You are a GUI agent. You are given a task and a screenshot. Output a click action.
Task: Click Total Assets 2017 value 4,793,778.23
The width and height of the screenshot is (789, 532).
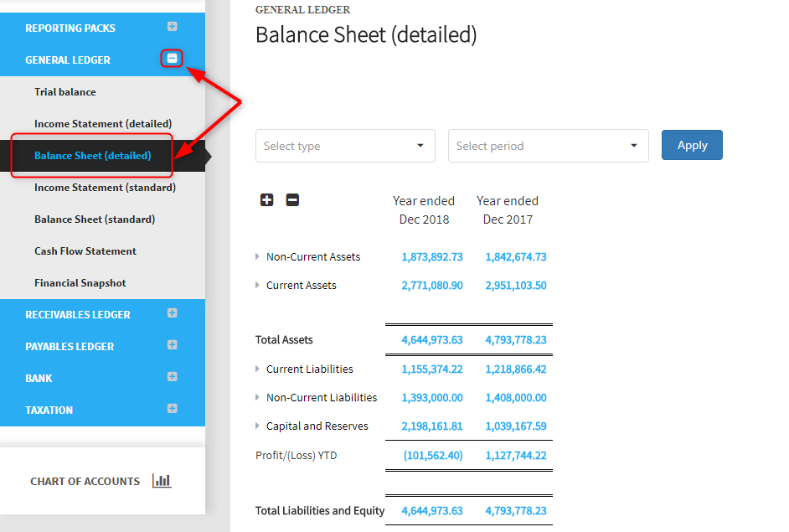pos(516,340)
